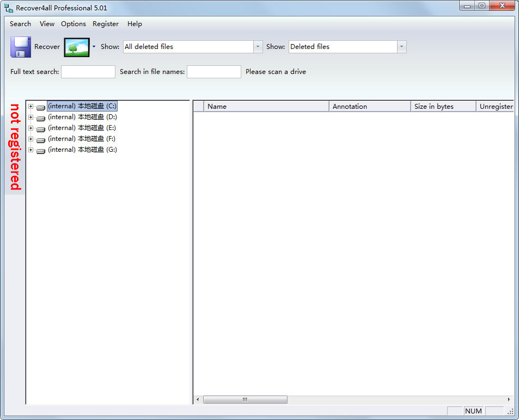Open the Options menu
This screenshot has width=519, height=420.
click(x=73, y=24)
